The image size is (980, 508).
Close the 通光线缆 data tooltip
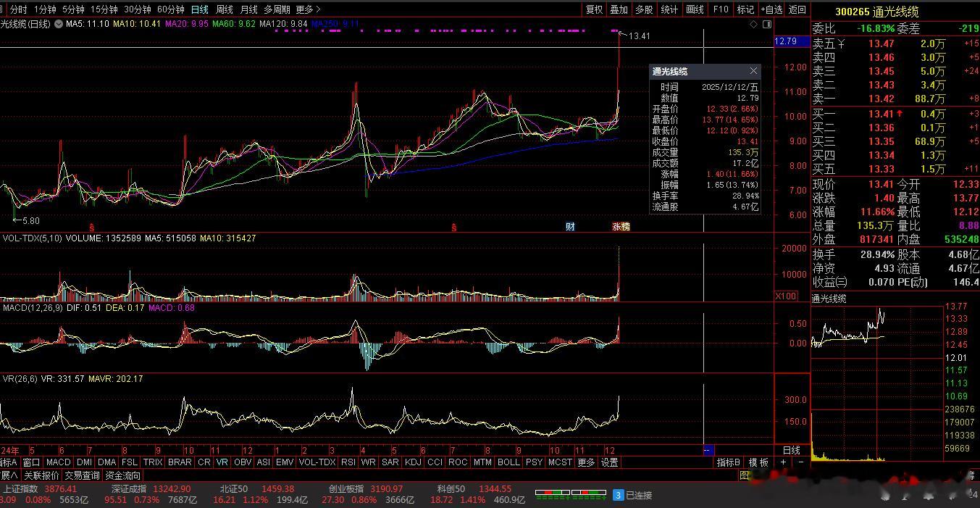pos(753,71)
